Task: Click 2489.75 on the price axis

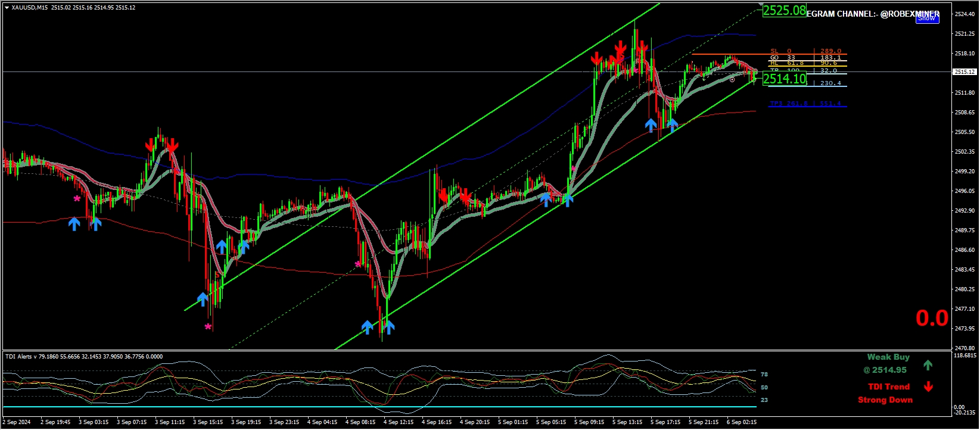Action: [965, 230]
